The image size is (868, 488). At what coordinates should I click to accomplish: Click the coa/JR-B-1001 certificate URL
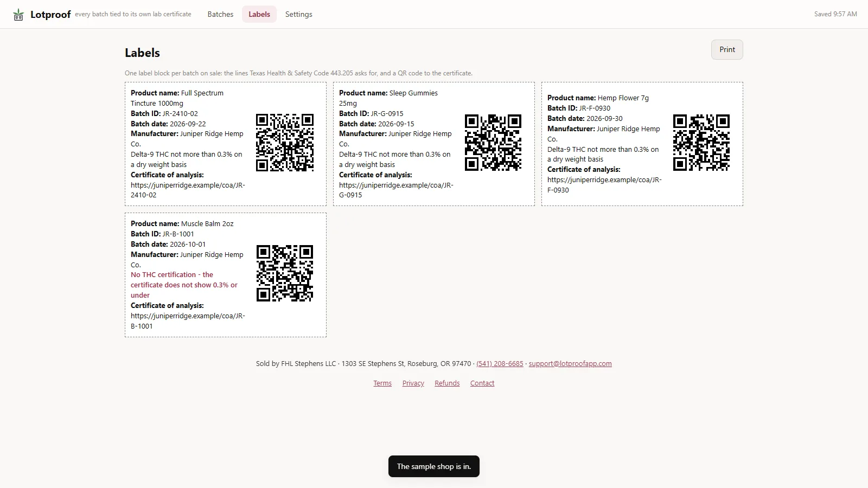tap(188, 321)
